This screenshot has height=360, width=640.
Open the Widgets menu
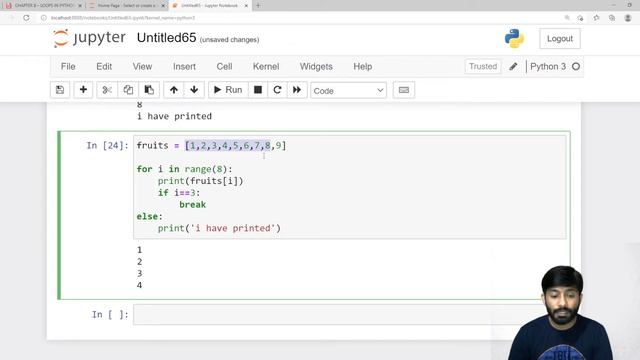[316, 67]
